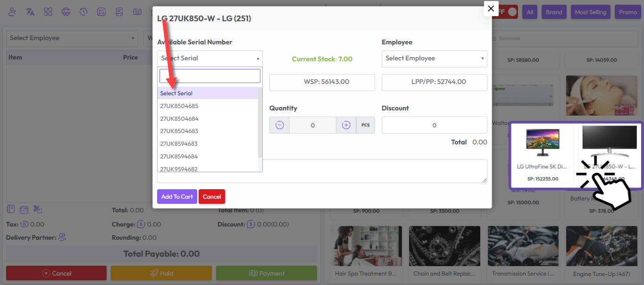Click the printer icon in top toolbar
This screenshot has width=644, height=285.
66,12
